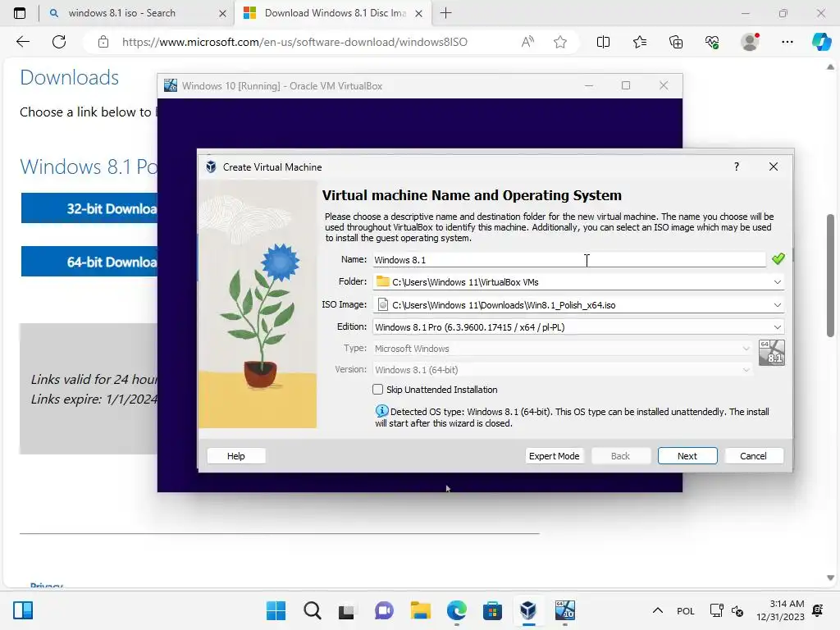Click the question mark help icon in dialog
The height and width of the screenshot is (630, 840).
tap(737, 167)
